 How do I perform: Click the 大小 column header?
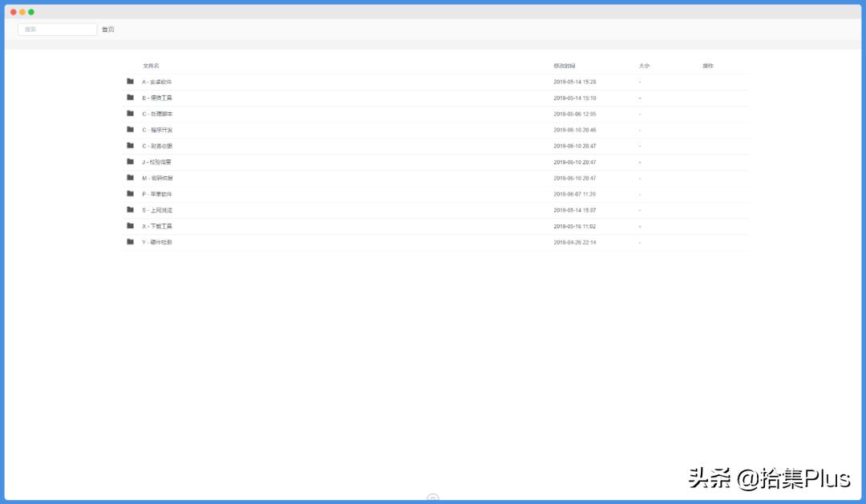coord(644,66)
